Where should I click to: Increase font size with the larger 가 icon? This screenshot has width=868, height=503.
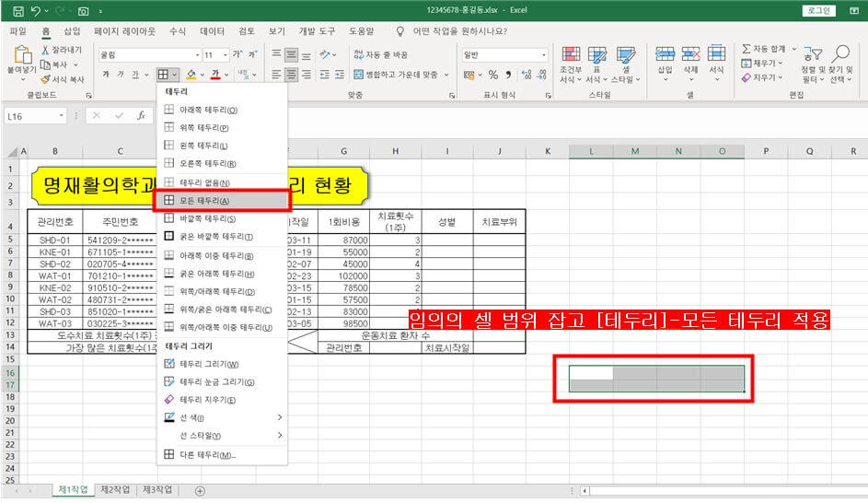pos(237,54)
